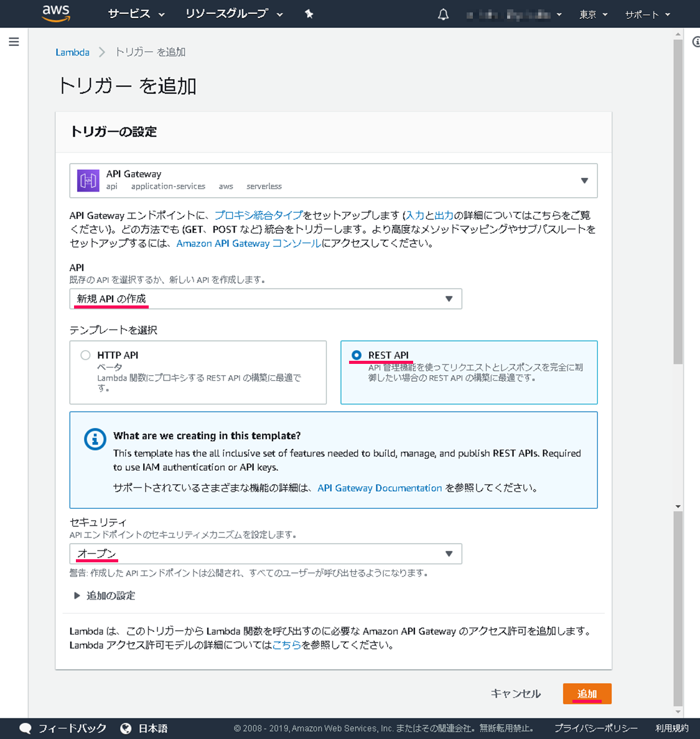The height and width of the screenshot is (739, 700).
Task: Open the プロキシ統合タイプ link
Action: [x=258, y=215]
